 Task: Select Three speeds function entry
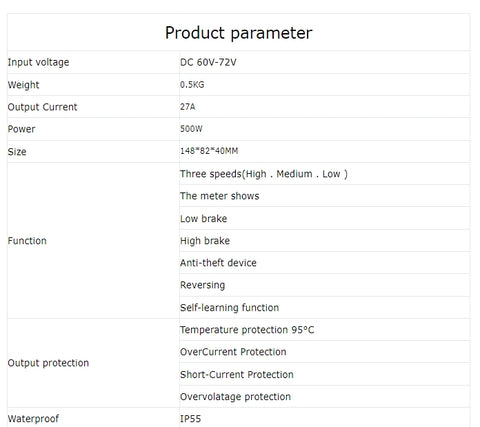click(264, 174)
